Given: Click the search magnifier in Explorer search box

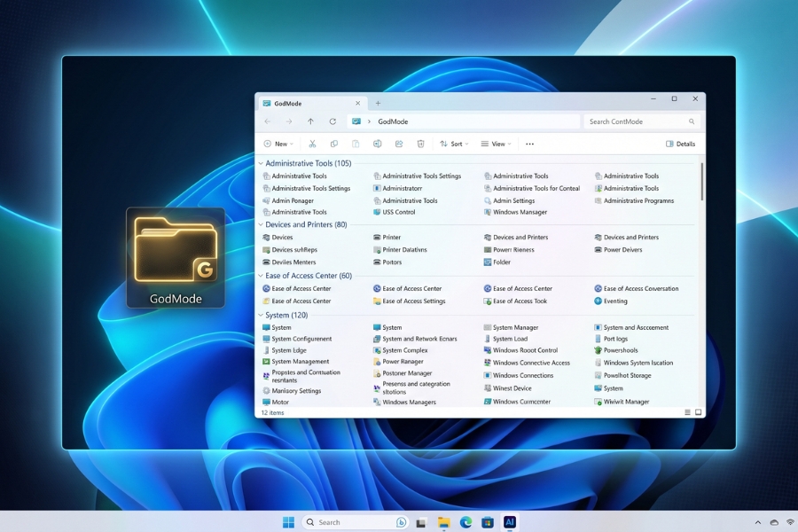Looking at the screenshot, I should [x=692, y=121].
